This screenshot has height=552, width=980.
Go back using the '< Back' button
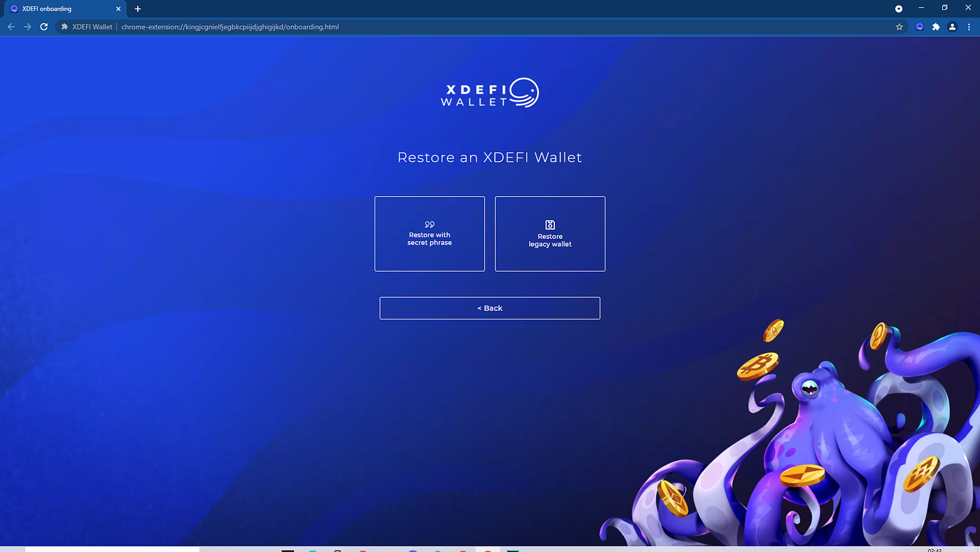tap(490, 308)
